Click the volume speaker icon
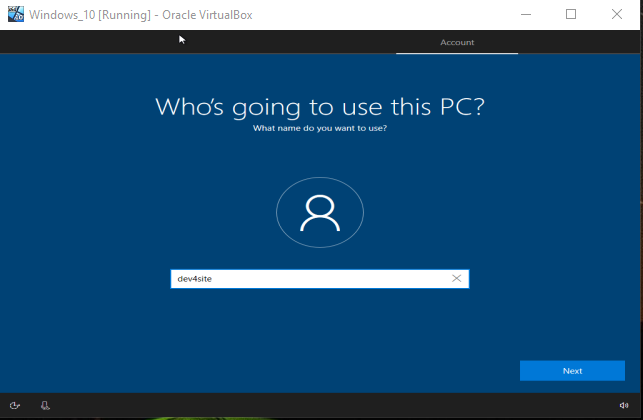The image size is (643, 420). point(624,405)
